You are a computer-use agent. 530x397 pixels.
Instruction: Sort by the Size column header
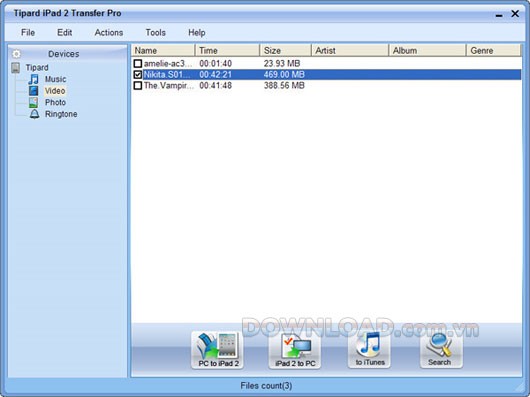point(286,50)
